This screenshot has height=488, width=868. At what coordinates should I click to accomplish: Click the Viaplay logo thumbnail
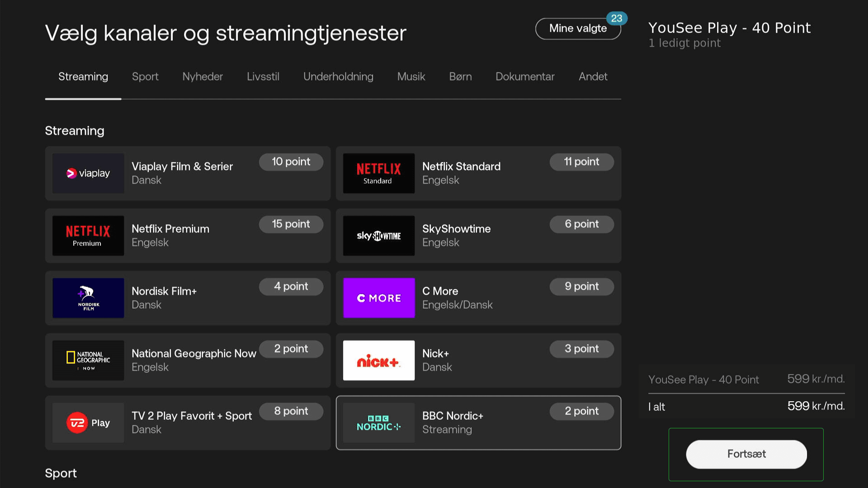point(88,174)
